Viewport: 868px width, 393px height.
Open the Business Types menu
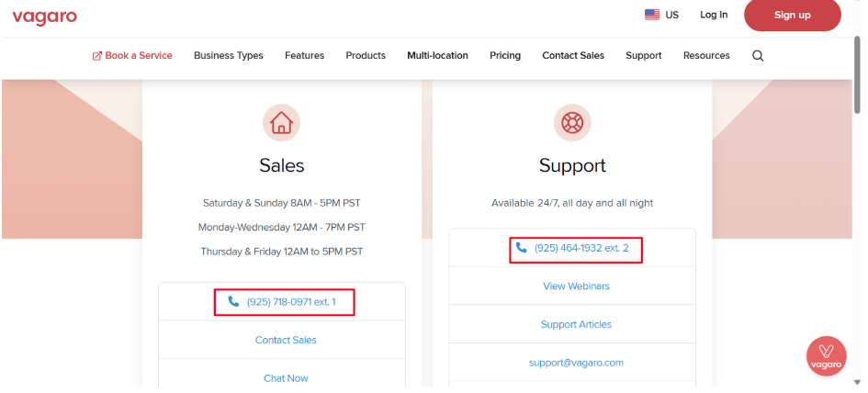click(228, 56)
